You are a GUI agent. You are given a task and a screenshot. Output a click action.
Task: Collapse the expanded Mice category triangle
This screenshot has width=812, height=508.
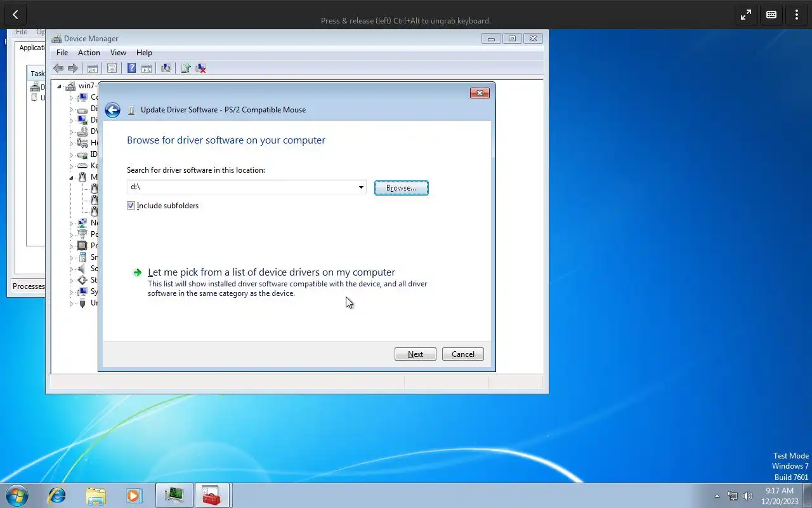point(71,178)
